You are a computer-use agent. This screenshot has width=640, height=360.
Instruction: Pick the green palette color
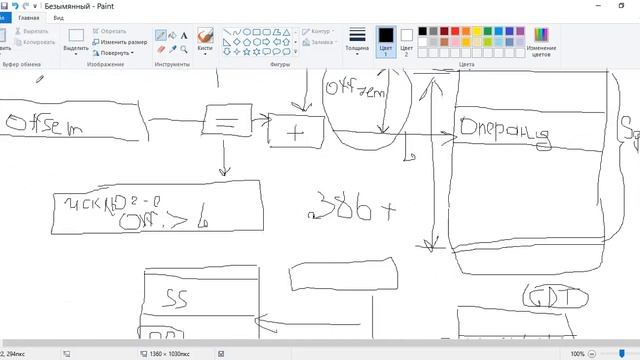click(x=488, y=31)
